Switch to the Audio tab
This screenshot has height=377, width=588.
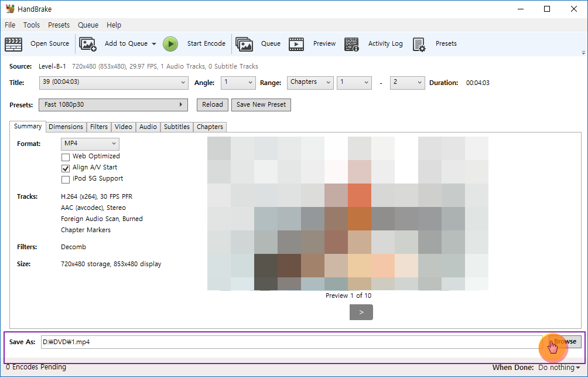coord(148,127)
